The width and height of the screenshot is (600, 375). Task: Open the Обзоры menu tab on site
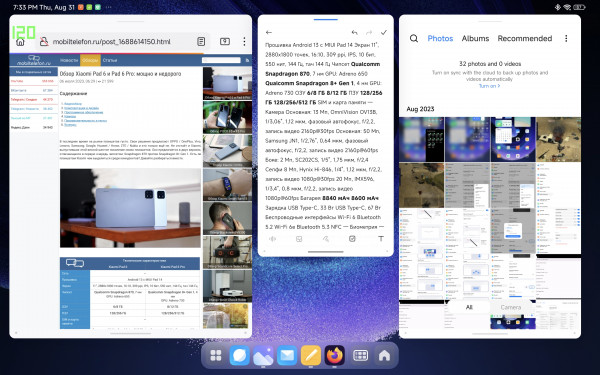click(x=90, y=60)
